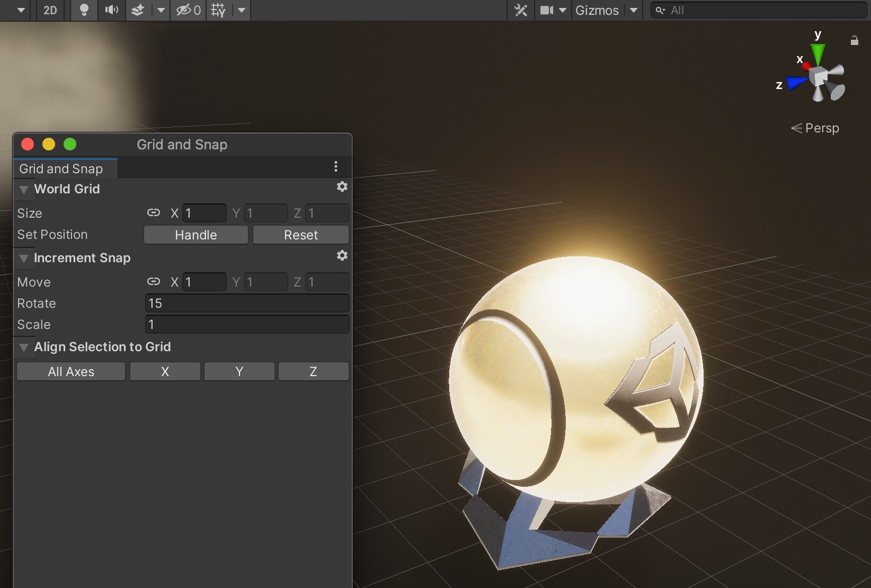871x588 pixels.
Task: Select the glowing sphere in scene
Action: click(x=576, y=379)
